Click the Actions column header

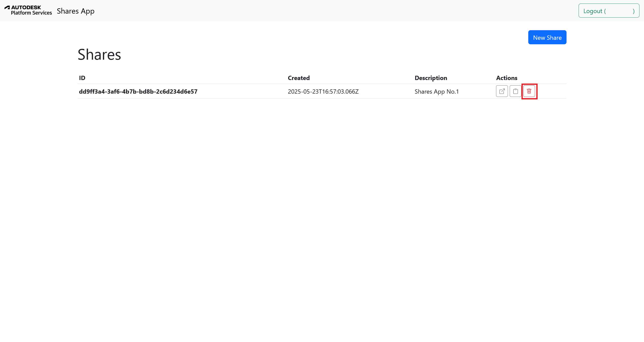pos(507,78)
